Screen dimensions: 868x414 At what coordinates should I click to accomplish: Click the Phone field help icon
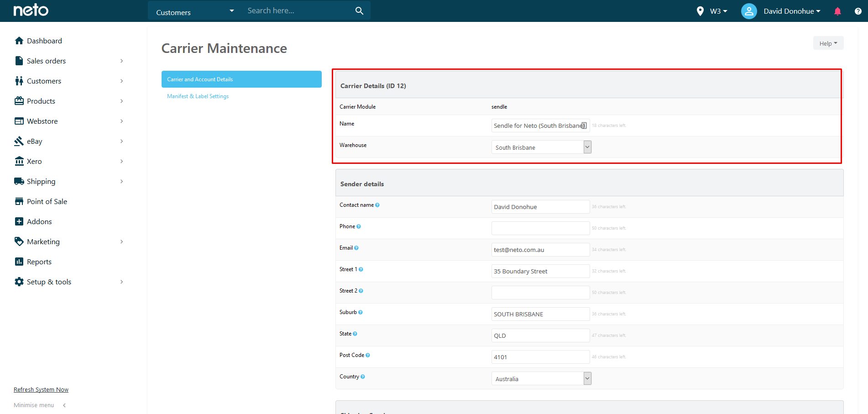[359, 226]
